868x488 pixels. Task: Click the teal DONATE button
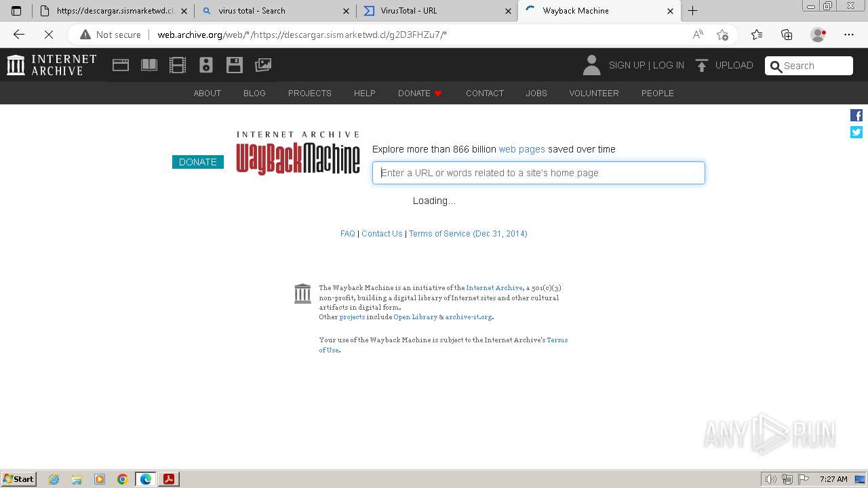click(x=198, y=162)
